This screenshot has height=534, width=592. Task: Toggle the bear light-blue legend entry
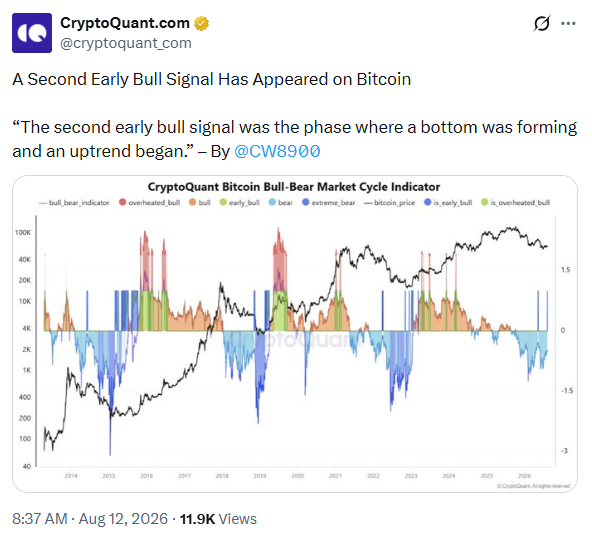tap(281, 203)
